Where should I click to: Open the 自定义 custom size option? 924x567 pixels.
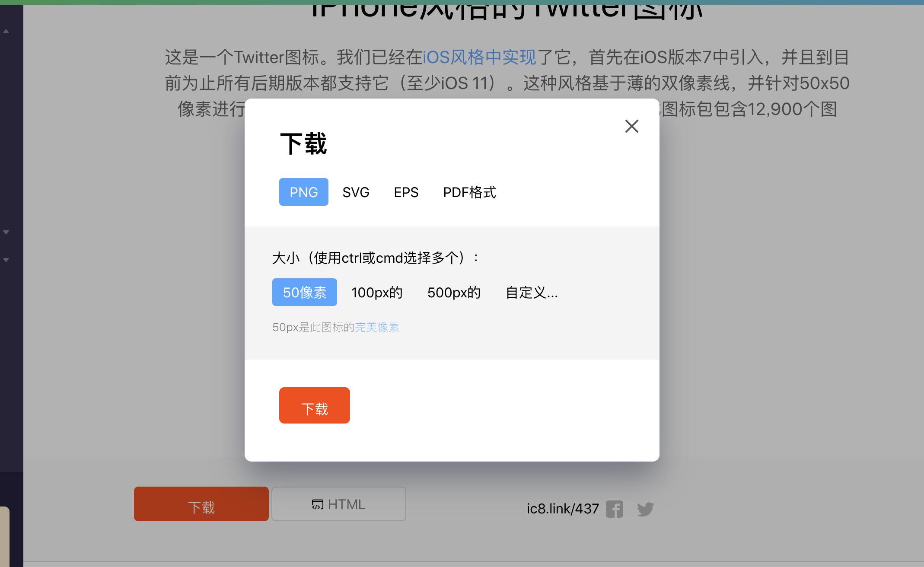point(532,292)
